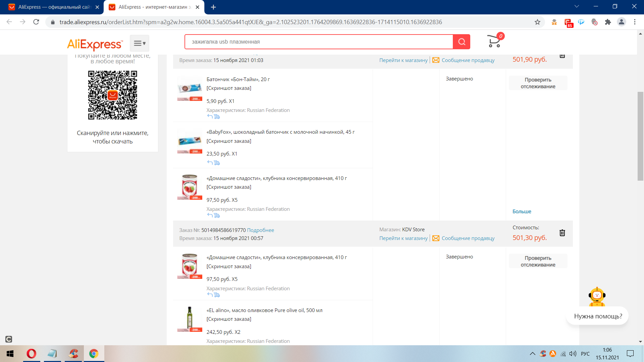Switch keyboard language РУС indicator
This screenshot has width=644, height=362.
585,354
